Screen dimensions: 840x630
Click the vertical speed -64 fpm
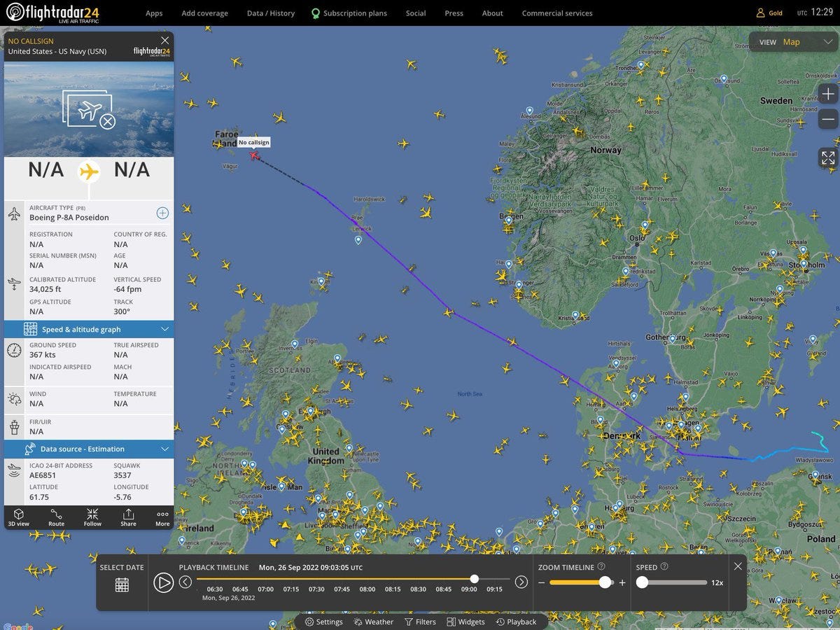click(x=128, y=289)
